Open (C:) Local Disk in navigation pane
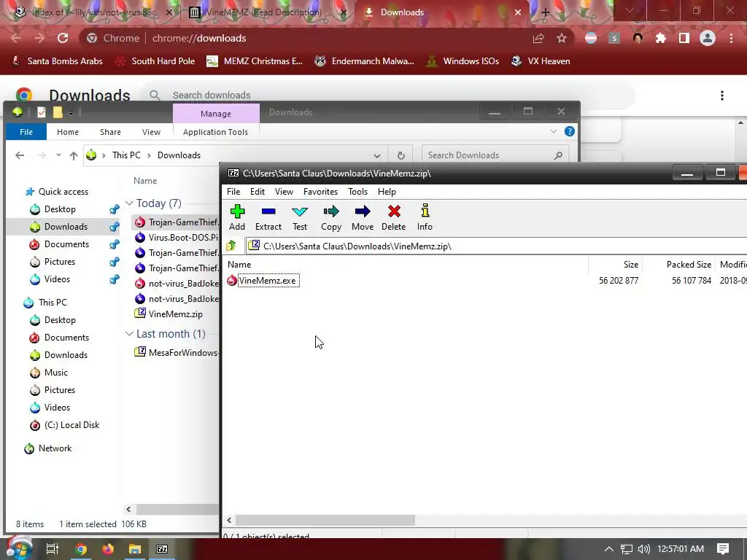 71,425
